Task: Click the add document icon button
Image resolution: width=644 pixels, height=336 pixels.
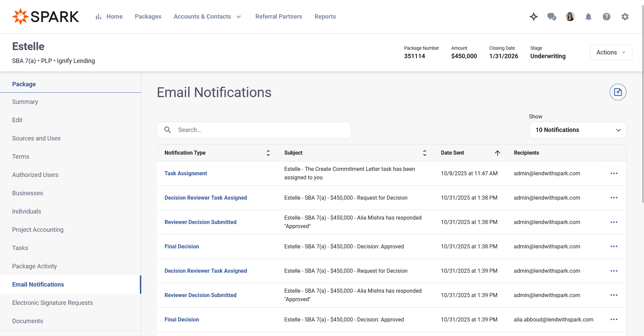Action: [x=618, y=92]
